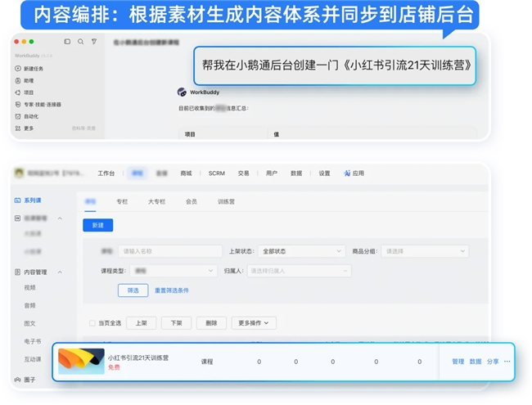This screenshot has height=405, width=532.
Task: Click the icon above 内容管理 section
Action: (17, 218)
